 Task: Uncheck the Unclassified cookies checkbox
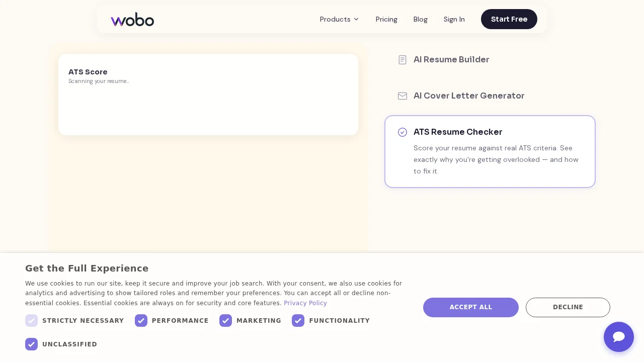point(31,344)
